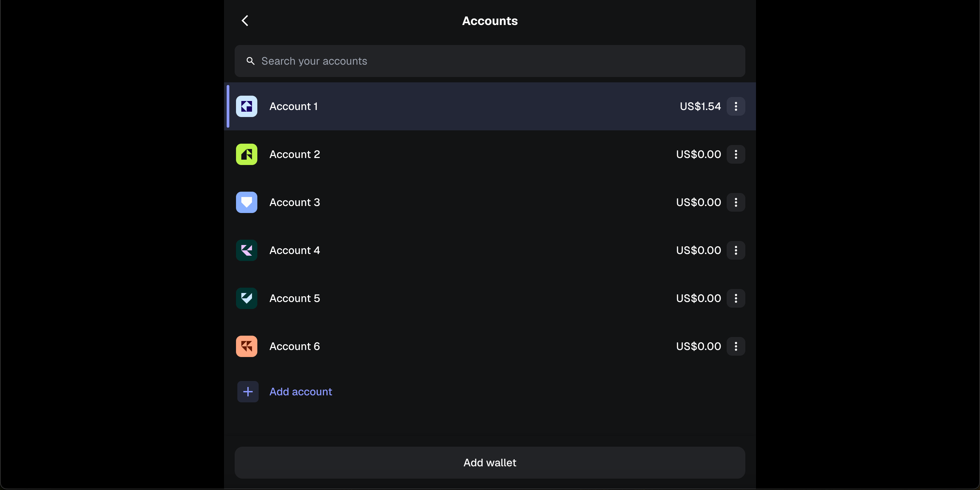Open Account 1 three-dot options menu

pos(736,107)
